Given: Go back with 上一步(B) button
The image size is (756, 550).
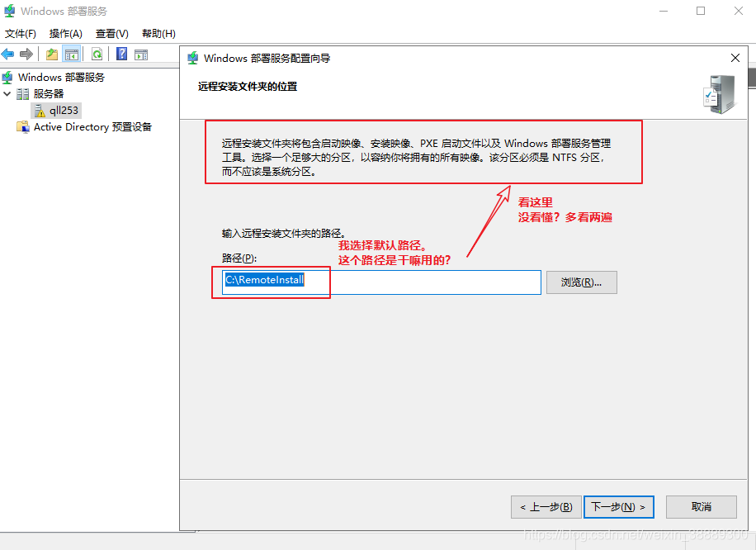Looking at the screenshot, I should (x=546, y=507).
